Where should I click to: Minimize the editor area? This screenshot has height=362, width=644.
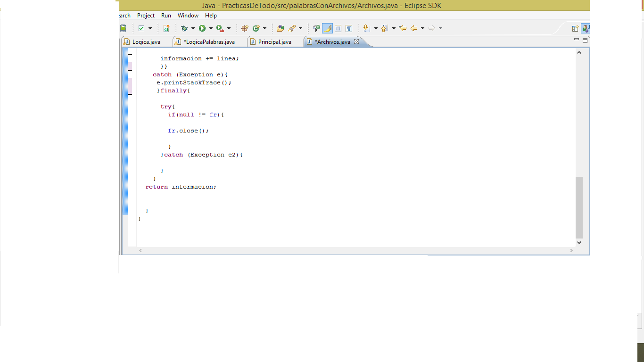[x=577, y=40]
